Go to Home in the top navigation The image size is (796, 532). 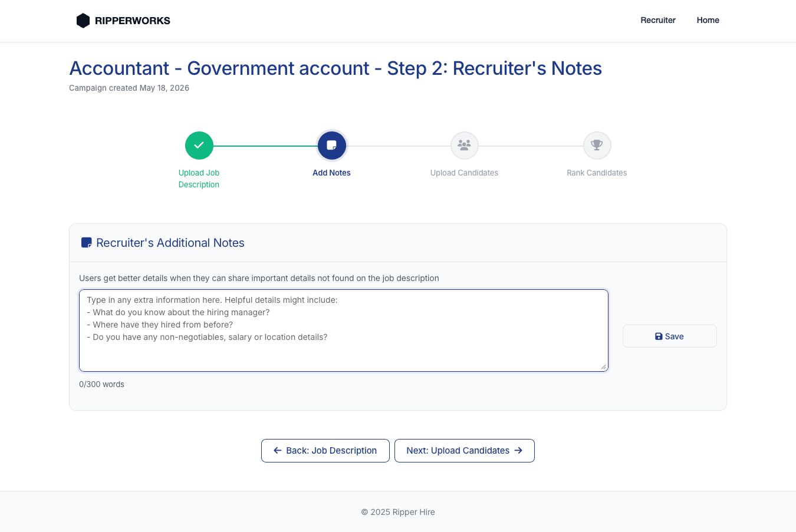708,20
